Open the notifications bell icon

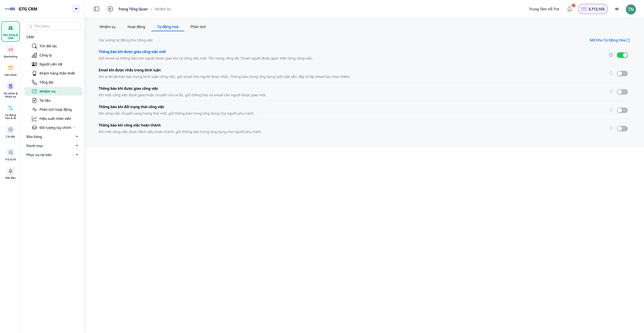click(569, 9)
